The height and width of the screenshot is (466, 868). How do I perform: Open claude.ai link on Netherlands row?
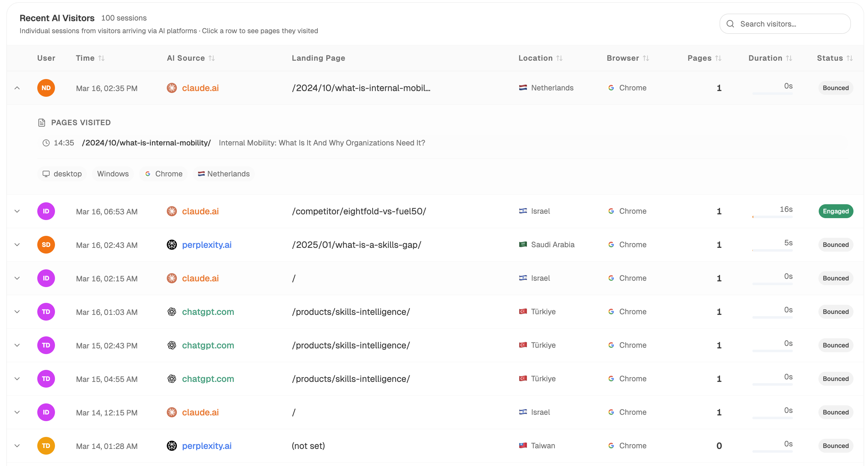pyautogui.click(x=201, y=88)
